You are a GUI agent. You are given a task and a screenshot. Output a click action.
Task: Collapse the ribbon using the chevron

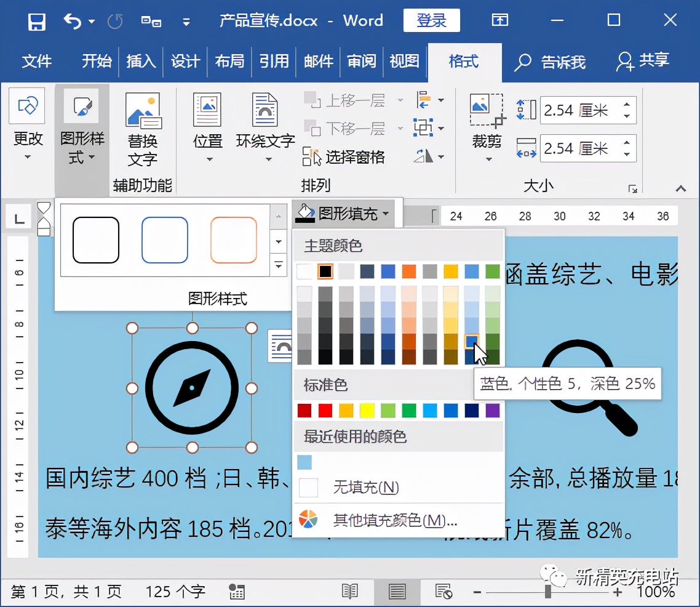tap(680, 189)
